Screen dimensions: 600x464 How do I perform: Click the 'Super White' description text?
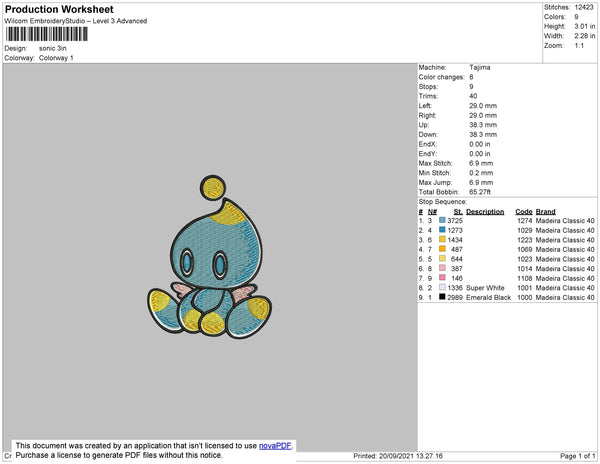(x=485, y=288)
